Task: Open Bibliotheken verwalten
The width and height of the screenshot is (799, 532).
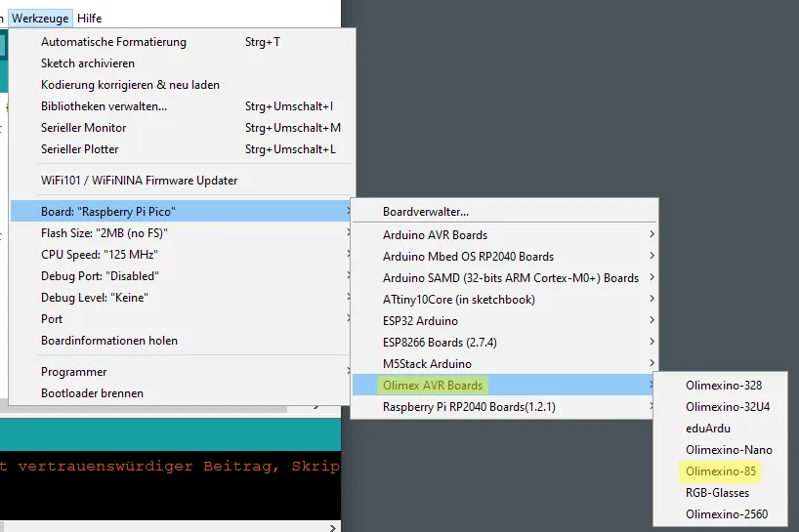Action: pyautogui.click(x=104, y=106)
